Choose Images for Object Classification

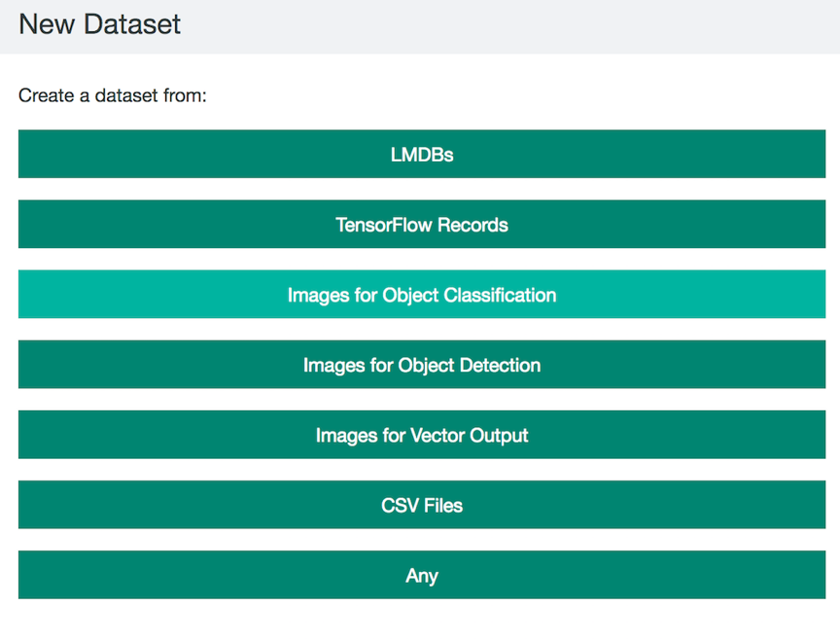point(422,295)
